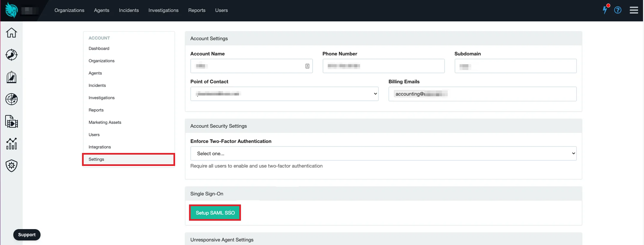This screenshot has width=644, height=245.
Task: Click the Single Sign-On section header
Action: (383, 193)
